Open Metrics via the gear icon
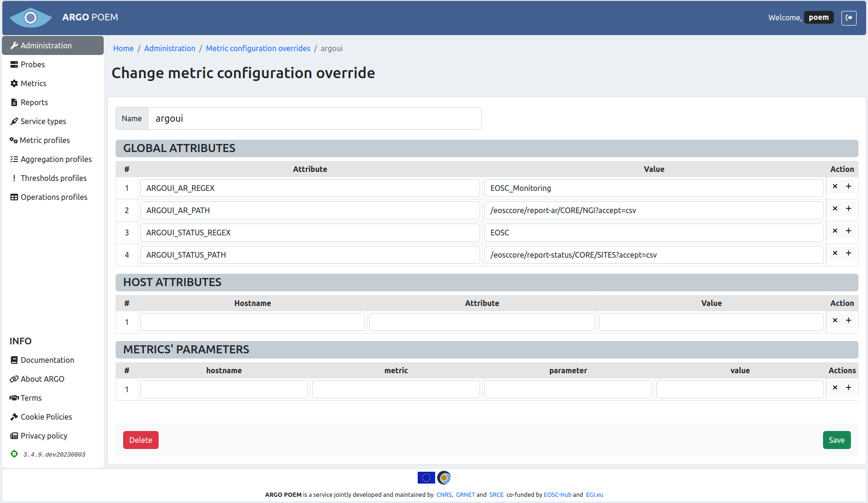 pos(33,83)
